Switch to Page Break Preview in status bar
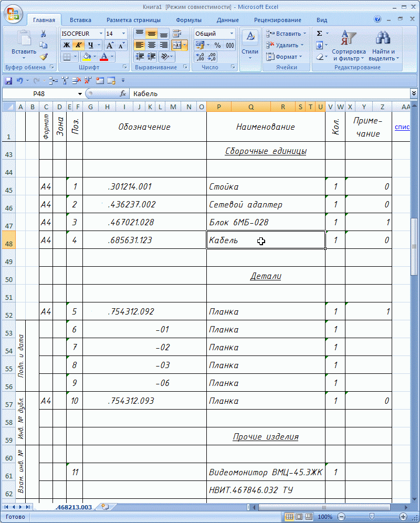The height and width of the screenshot is (523, 420). click(x=309, y=517)
